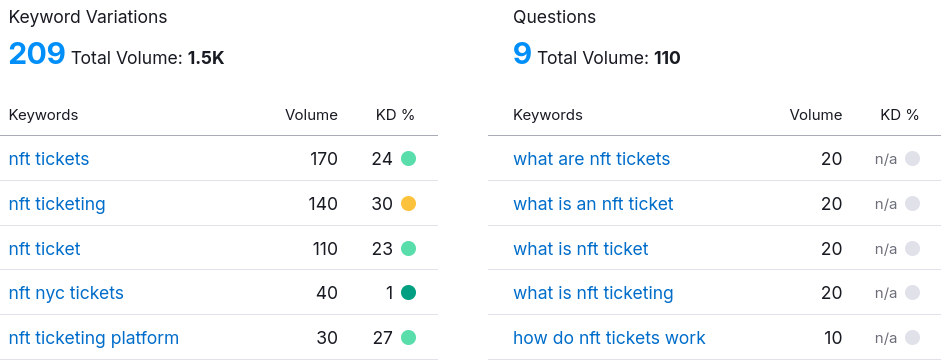Click the n/a KD value for 'what is nft ticket'
Viewport: 941px width, 361px height.
pyautogui.click(x=886, y=248)
